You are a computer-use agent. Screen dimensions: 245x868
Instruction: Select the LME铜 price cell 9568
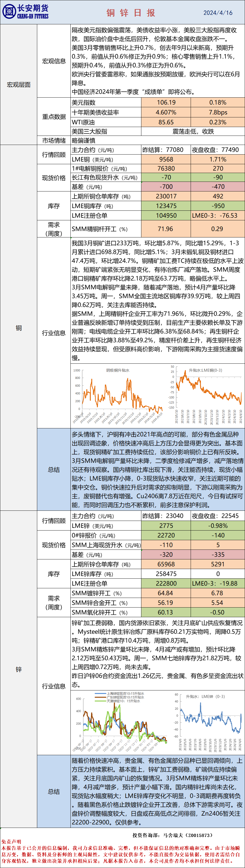166,159
